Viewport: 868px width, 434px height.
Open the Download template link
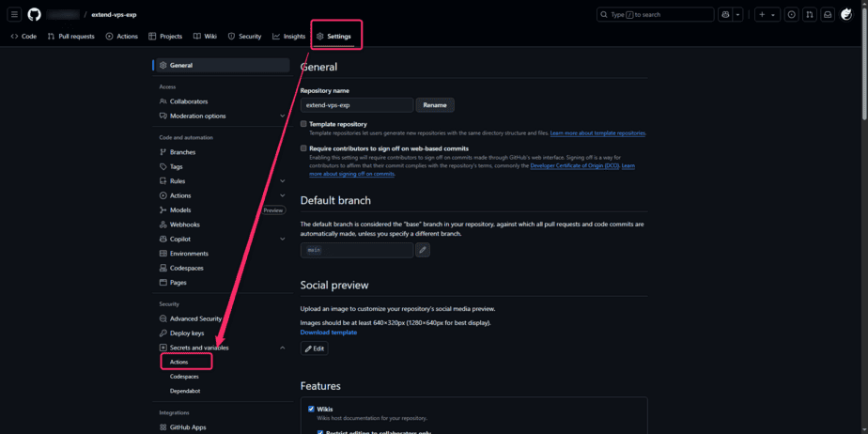[x=329, y=333]
